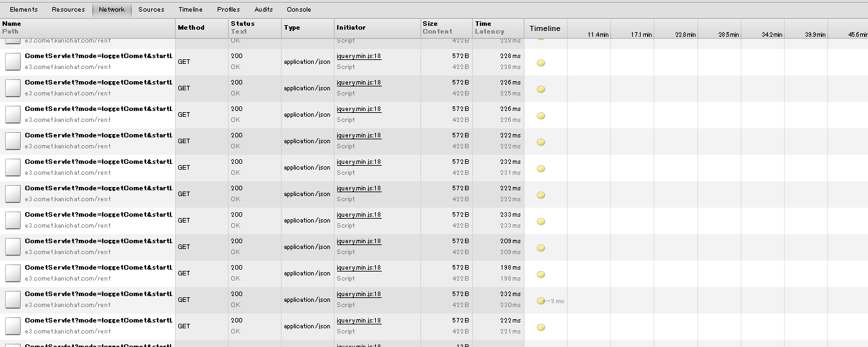Click yellow timeline dot of the 209 ms row
This screenshot has height=347, width=868.
pos(541,248)
